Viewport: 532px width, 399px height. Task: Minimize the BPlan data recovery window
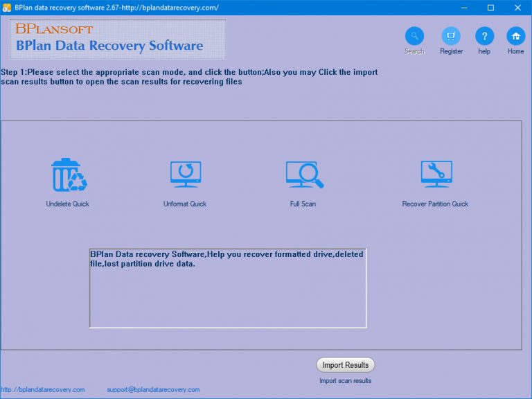[x=464, y=8]
